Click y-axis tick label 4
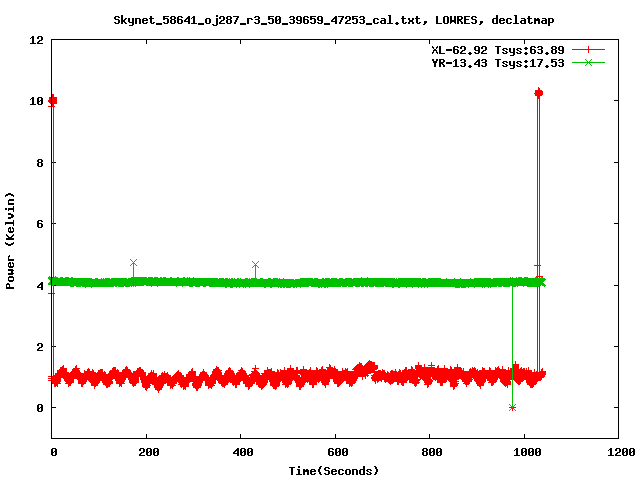This screenshot has height=480, width=640. [40, 286]
